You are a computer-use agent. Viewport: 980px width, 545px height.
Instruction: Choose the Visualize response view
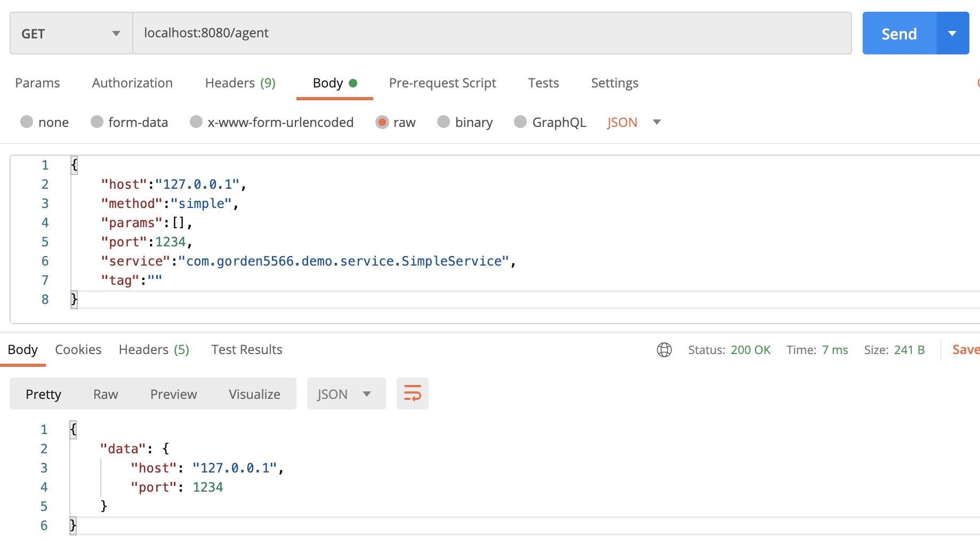pyautogui.click(x=254, y=394)
